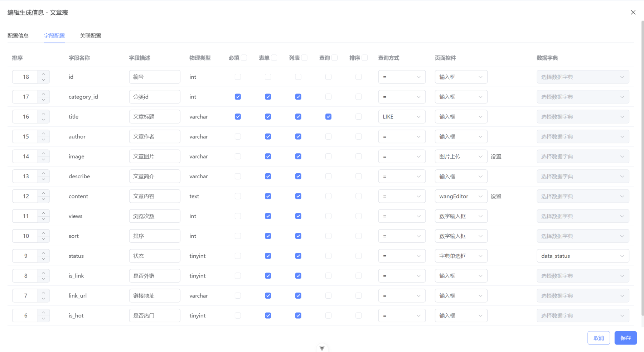Viewport: 644px width, 352px height.
Task: Click the down arrow icon at bottom center
Action: [322, 348]
